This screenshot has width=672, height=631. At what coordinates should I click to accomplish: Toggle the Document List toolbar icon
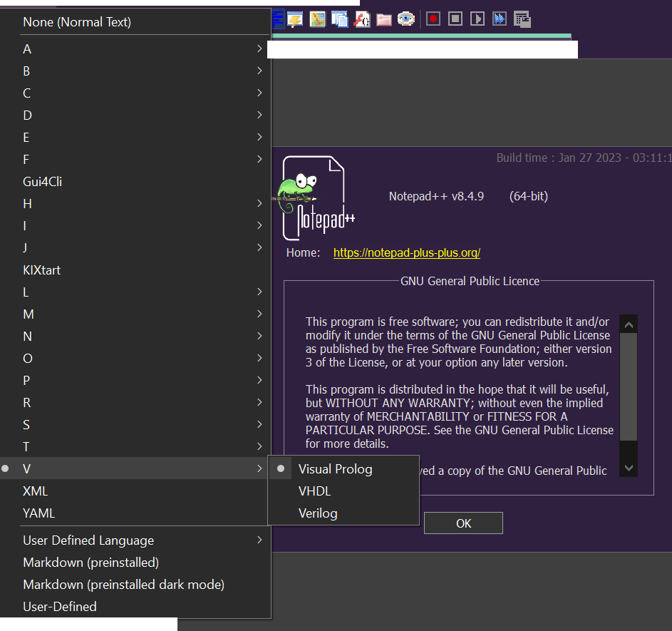tap(339, 19)
